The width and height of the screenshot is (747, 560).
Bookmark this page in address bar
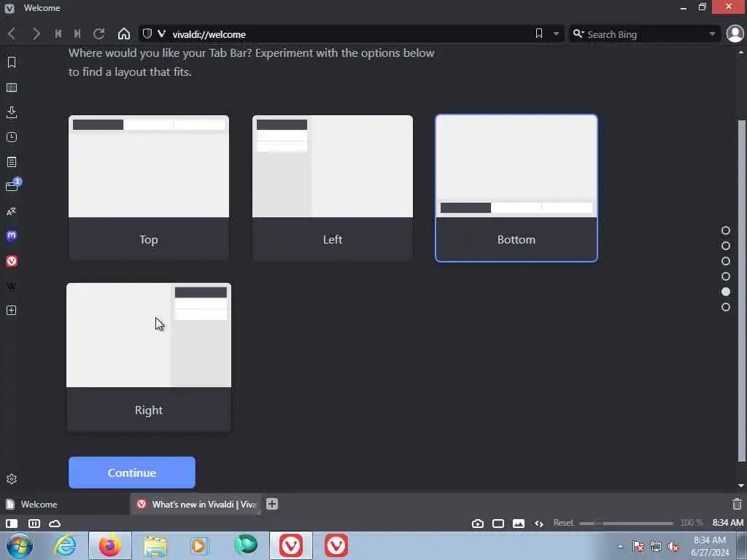pos(539,34)
